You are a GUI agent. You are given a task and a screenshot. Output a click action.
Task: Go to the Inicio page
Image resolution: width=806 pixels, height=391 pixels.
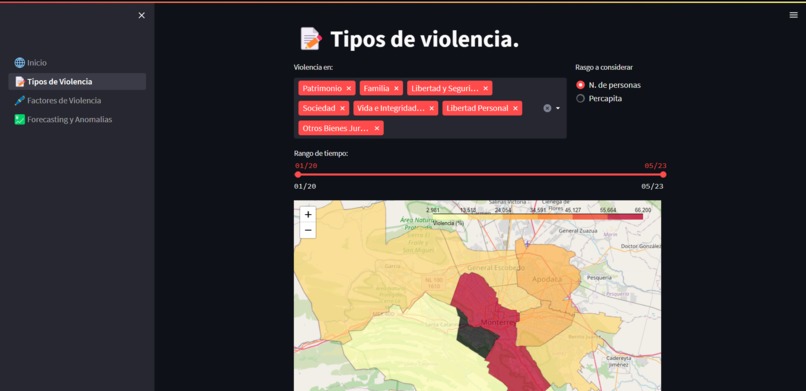point(77,63)
